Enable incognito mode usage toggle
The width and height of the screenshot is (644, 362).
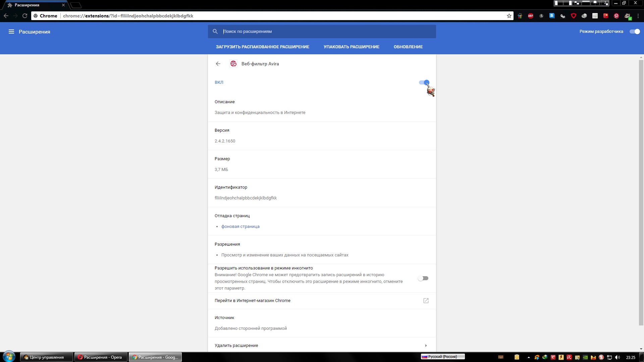(423, 278)
